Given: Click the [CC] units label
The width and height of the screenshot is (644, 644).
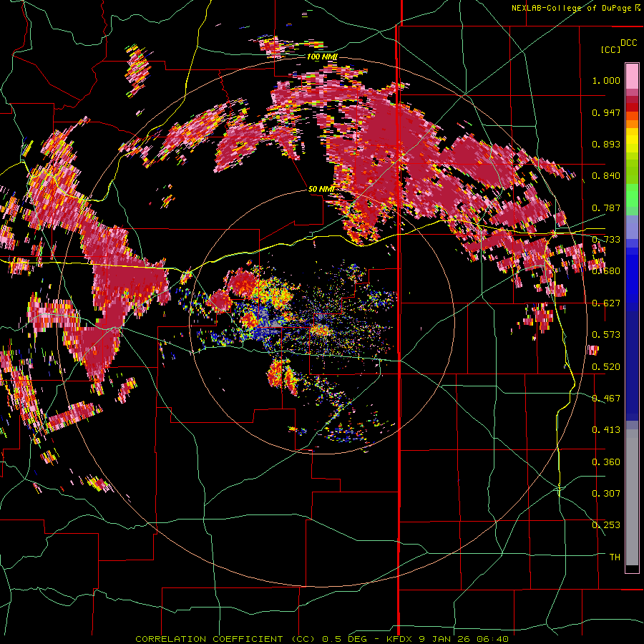Looking at the screenshot, I should (x=610, y=49).
